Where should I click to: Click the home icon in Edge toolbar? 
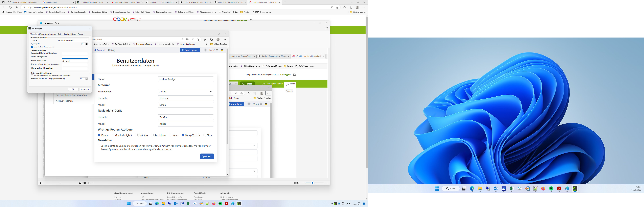[17, 7]
